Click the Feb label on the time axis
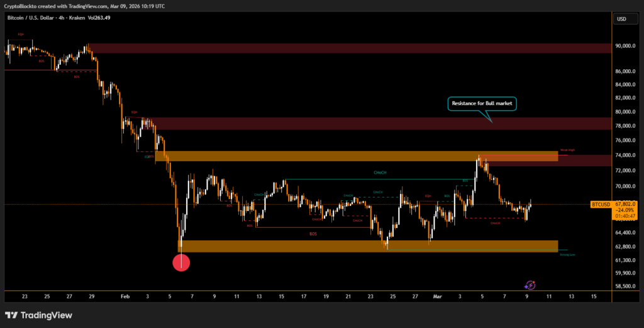This screenshot has width=644, height=328. click(125, 295)
